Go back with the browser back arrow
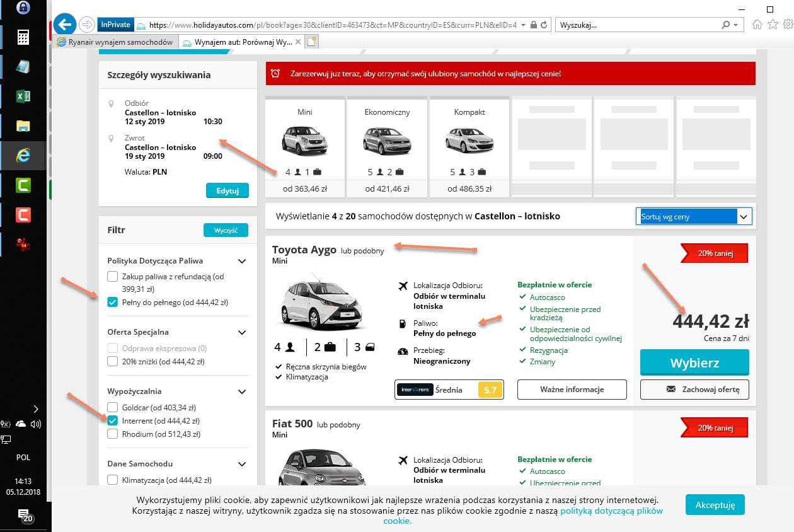This screenshot has width=794, height=532. click(x=65, y=25)
